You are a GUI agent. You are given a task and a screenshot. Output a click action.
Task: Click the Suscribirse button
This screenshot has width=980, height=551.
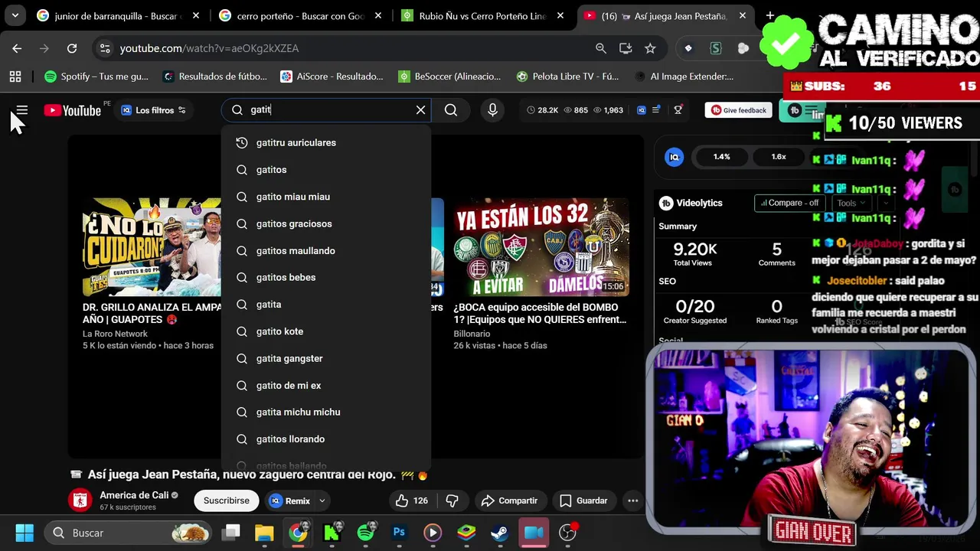pyautogui.click(x=227, y=500)
